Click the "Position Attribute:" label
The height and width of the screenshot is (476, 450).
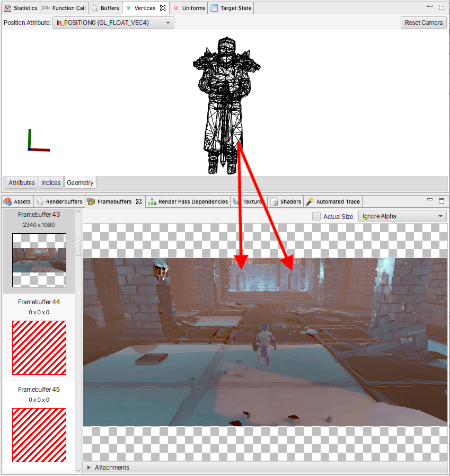tap(28, 23)
